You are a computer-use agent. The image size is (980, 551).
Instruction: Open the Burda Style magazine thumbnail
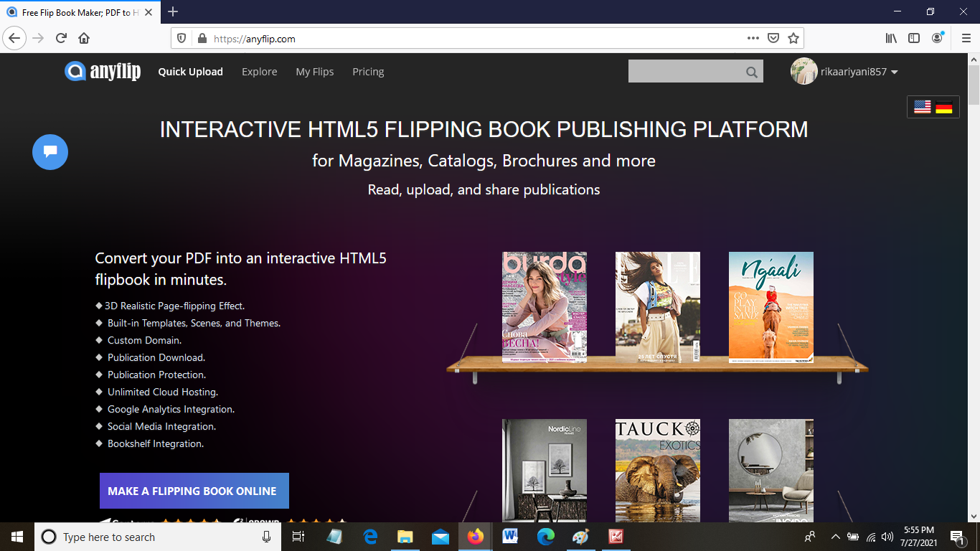(x=545, y=307)
